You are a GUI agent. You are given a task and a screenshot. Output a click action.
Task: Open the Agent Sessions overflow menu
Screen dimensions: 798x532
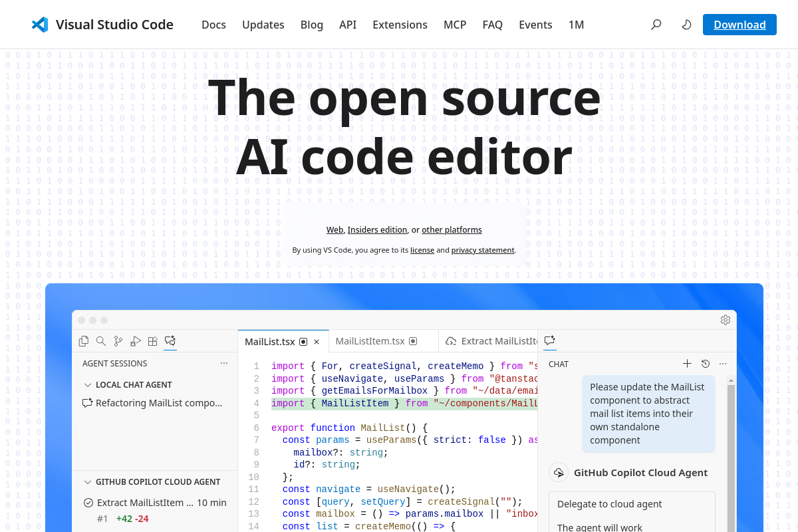click(224, 362)
